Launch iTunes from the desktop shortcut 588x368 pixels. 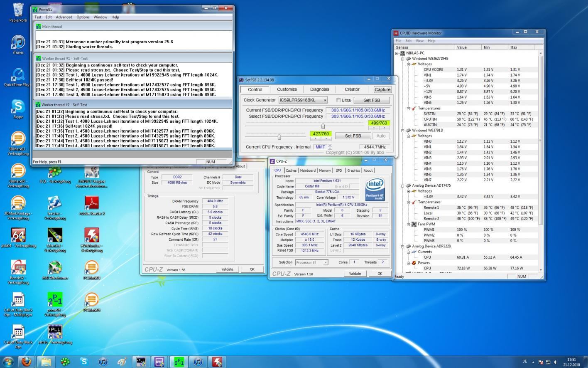pyautogui.click(x=18, y=45)
